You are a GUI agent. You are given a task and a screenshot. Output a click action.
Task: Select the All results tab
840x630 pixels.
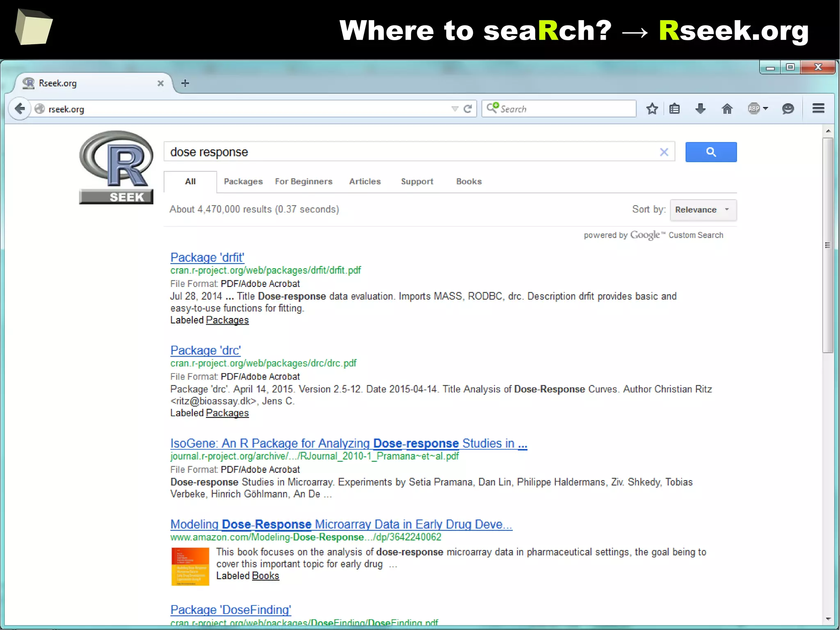coord(190,181)
